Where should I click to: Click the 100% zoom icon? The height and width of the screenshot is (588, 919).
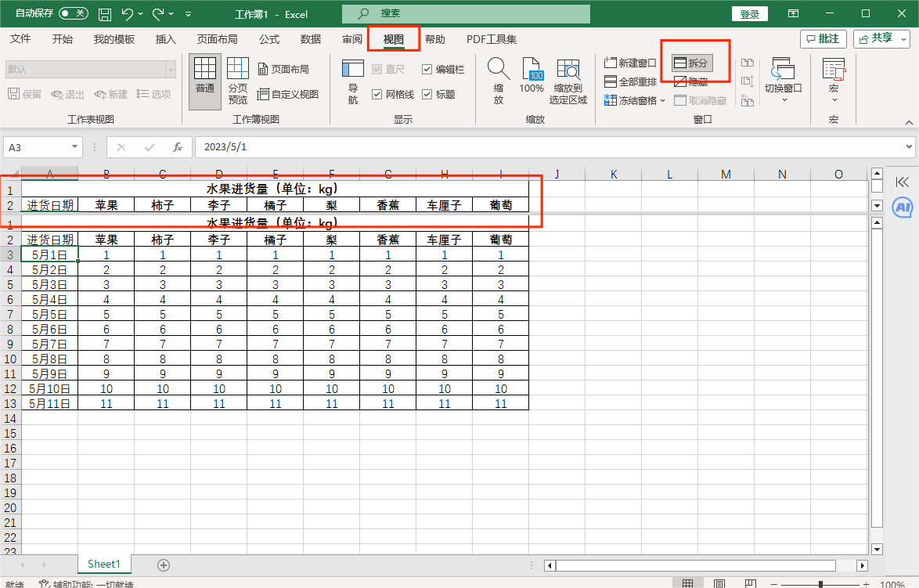532,70
